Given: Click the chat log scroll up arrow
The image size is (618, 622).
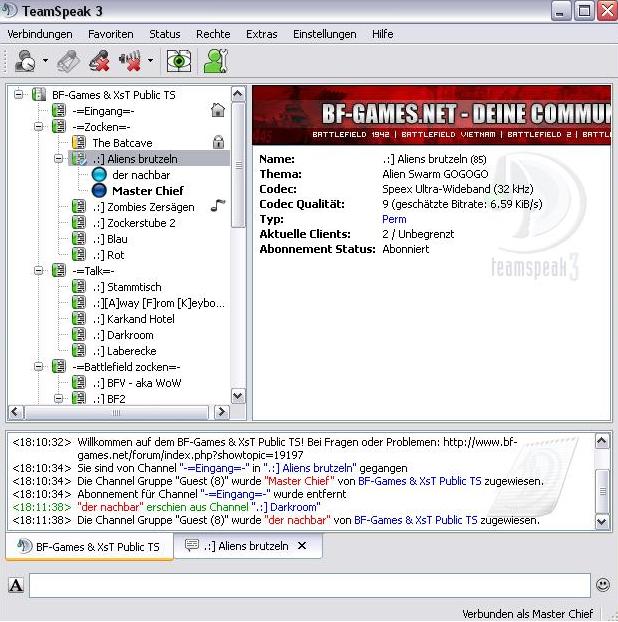Looking at the screenshot, I should (602, 441).
